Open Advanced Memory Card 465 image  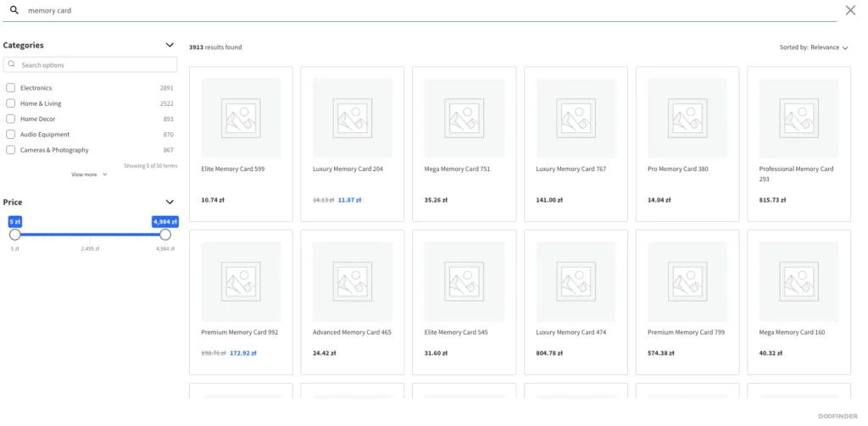pyautogui.click(x=353, y=282)
